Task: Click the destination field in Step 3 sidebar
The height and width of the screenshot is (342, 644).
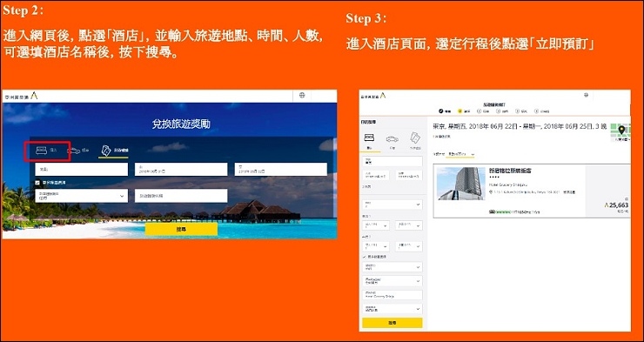Action: (x=392, y=161)
